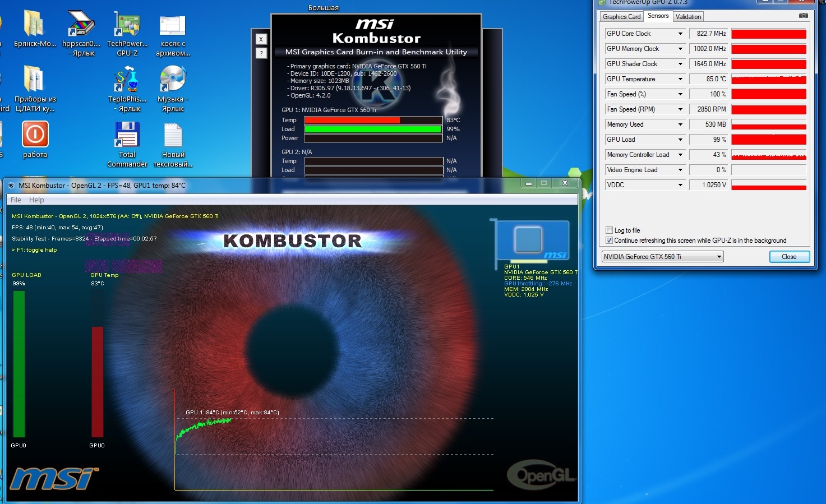
Task: Select the Sensors tab in GPU-Z
Action: click(x=658, y=16)
